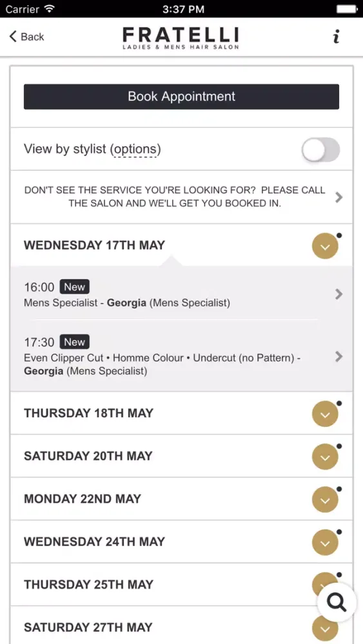The height and width of the screenshot is (644, 363).
Task: Collapse Wednesday 17th May section
Action: pyautogui.click(x=325, y=246)
